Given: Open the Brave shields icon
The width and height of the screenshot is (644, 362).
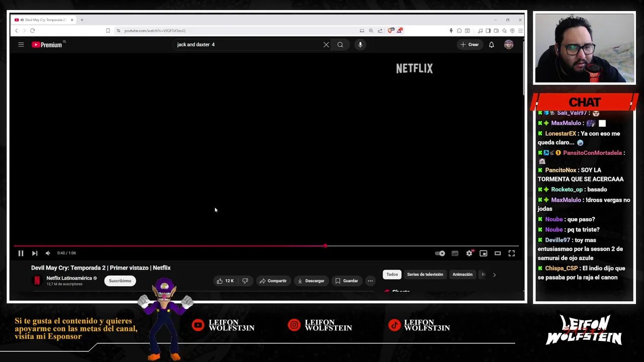Looking at the screenshot, I should coord(390,31).
